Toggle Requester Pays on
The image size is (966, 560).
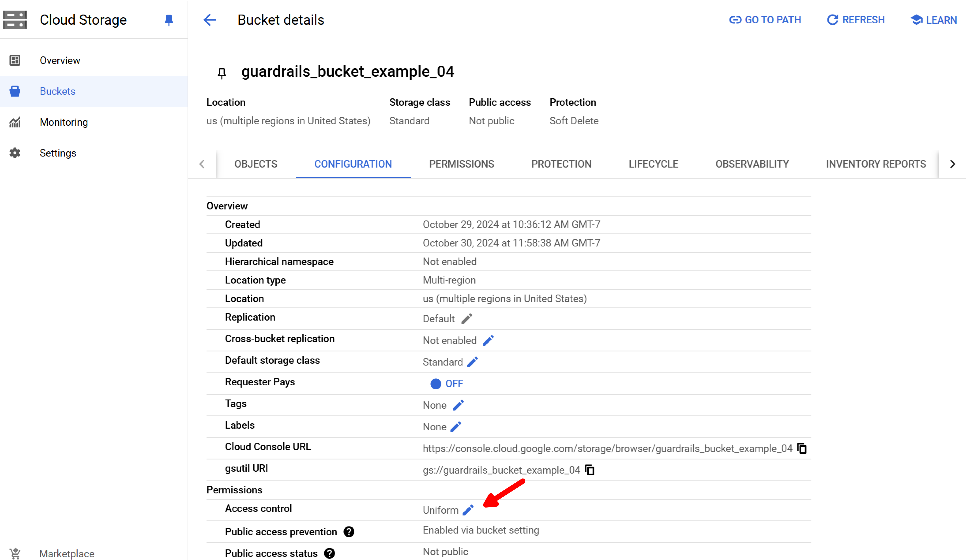(436, 383)
